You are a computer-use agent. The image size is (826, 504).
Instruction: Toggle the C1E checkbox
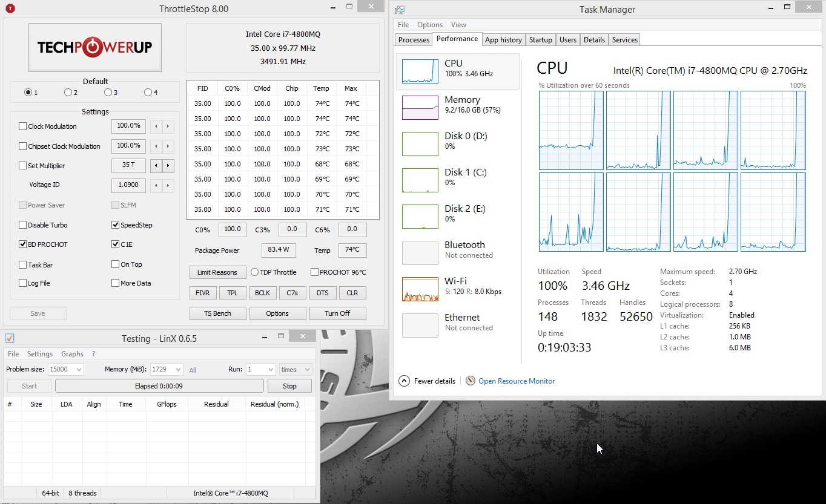tap(115, 244)
